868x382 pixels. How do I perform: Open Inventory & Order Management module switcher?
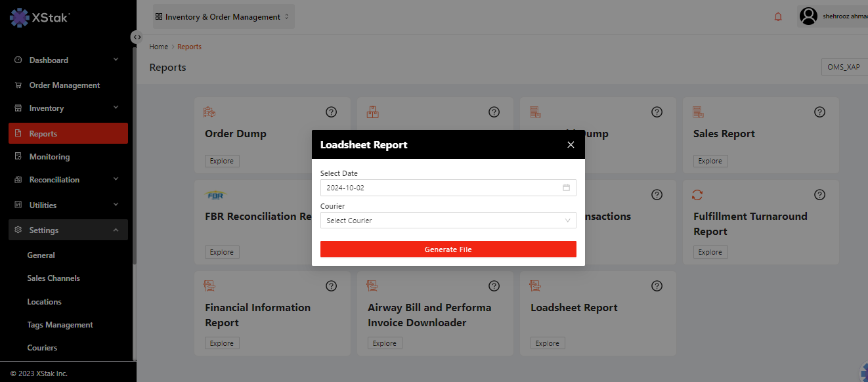(x=223, y=17)
